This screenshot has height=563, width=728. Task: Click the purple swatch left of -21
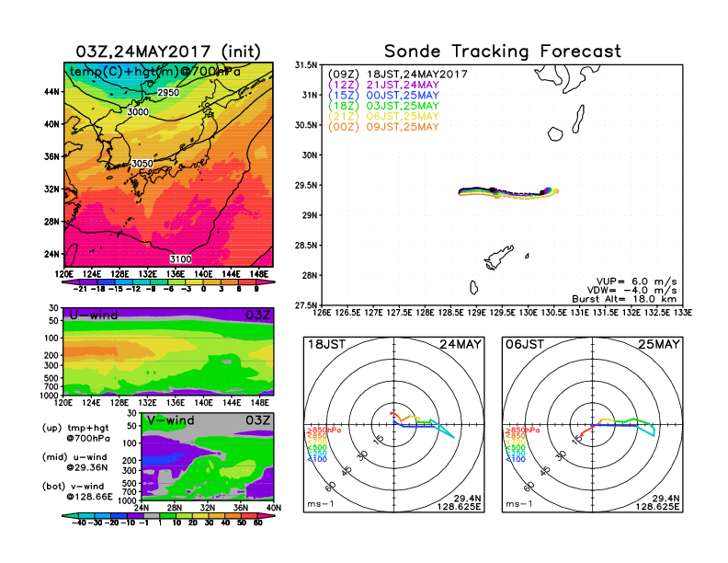(69, 281)
